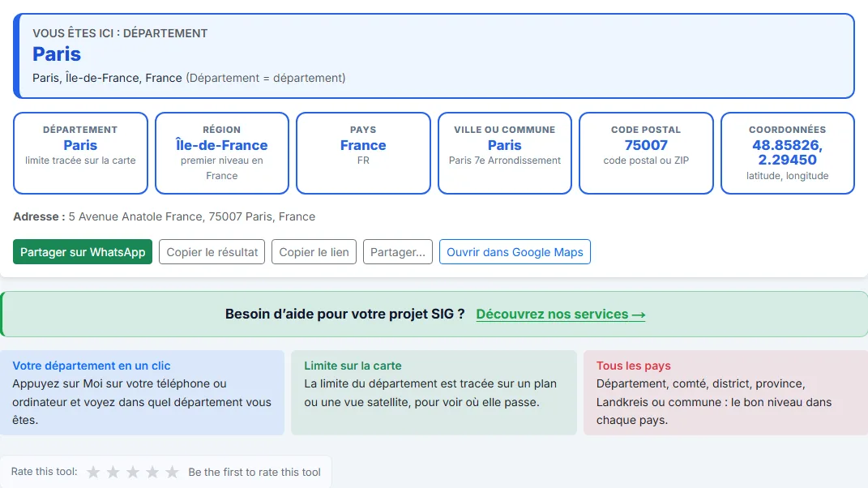The image size is (868, 488).
Task: Select the Région Île-de-France card
Action: [x=222, y=153]
